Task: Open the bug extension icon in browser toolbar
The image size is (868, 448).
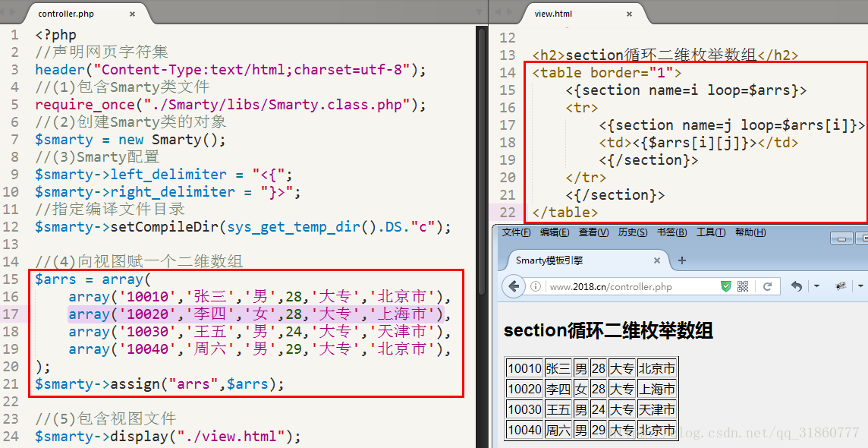Action: pos(841,286)
